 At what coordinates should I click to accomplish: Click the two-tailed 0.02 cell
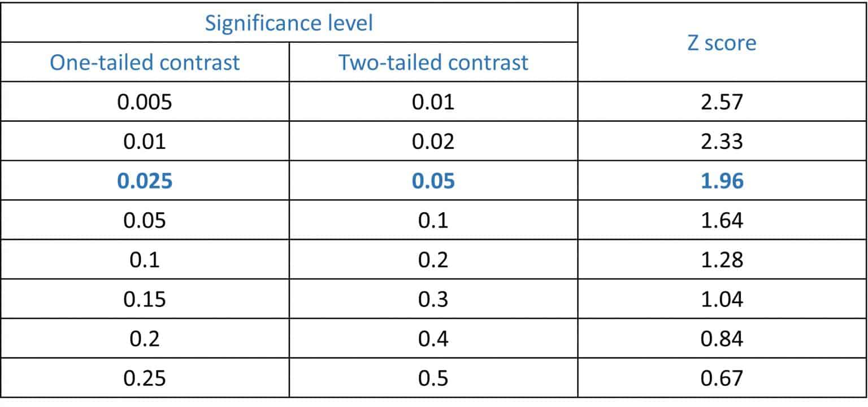click(433, 141)
